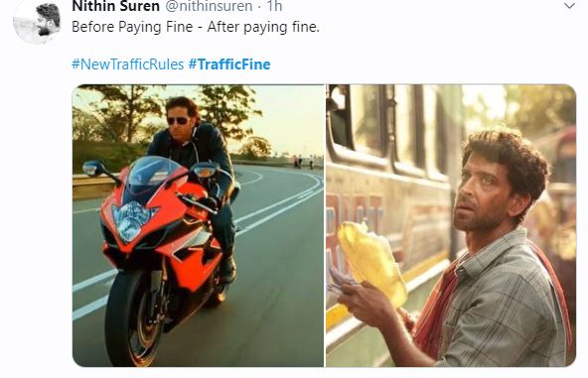Click the tweet text Before Paying Fine
588x378 pixels.
[x=132, y=27]
